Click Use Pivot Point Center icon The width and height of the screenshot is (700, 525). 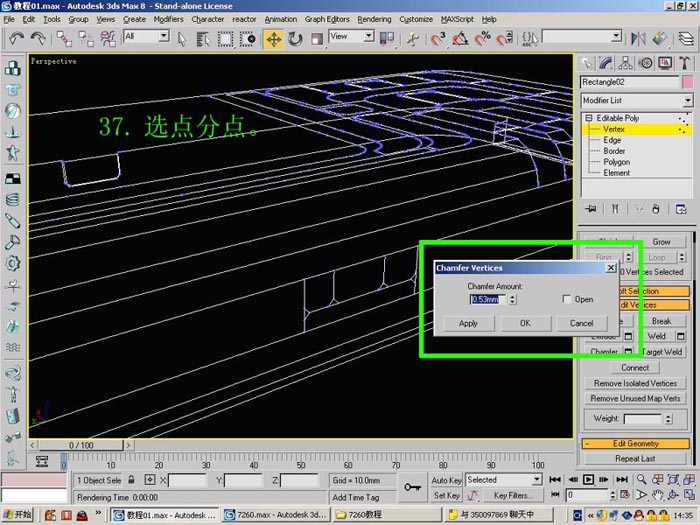[387, 39]
